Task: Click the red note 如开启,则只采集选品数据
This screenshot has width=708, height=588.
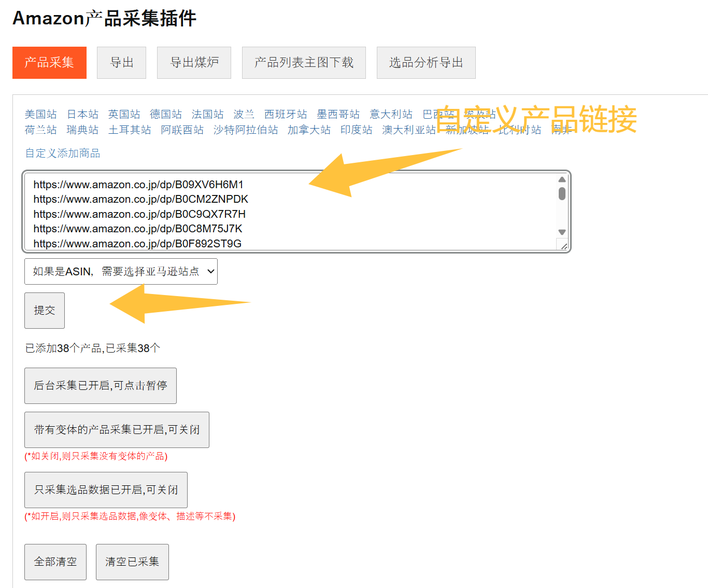Action: [x=130, y=516]
